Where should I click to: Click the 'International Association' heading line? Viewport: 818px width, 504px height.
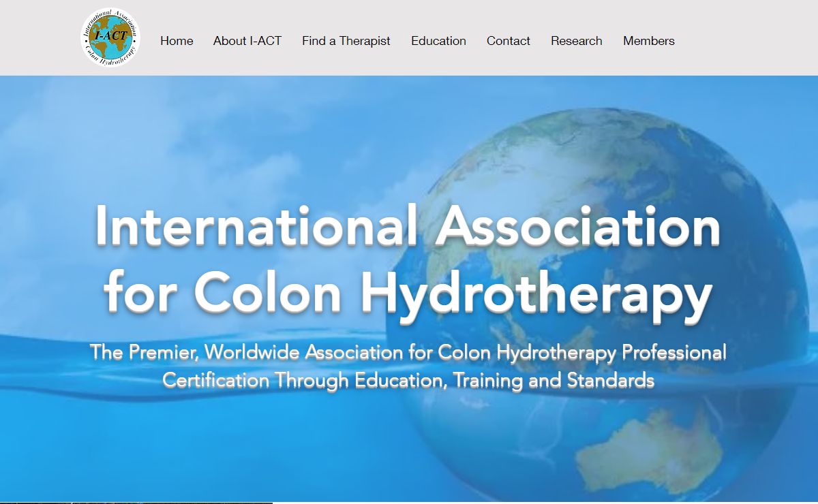[408, 226]
